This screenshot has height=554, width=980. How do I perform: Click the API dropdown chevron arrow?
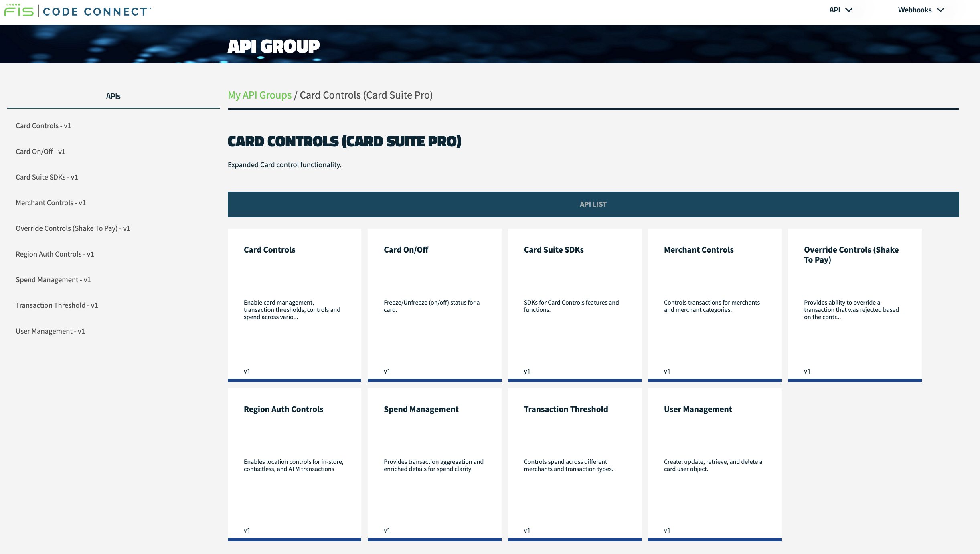(x=850, y=10)
